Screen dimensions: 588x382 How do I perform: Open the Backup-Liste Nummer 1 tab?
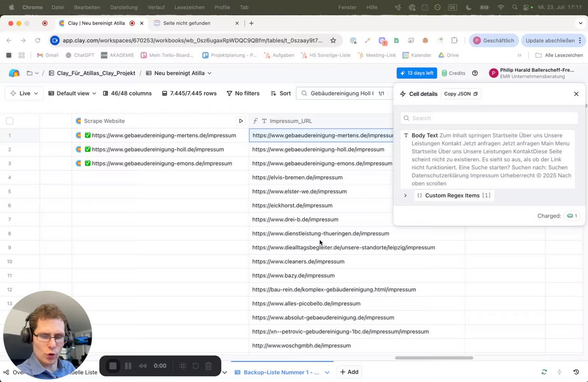(x=277, y=372)
